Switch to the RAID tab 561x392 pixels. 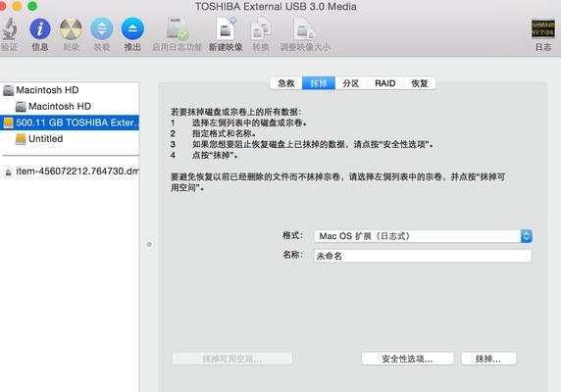pyautogui.click(x=385, y=83)
